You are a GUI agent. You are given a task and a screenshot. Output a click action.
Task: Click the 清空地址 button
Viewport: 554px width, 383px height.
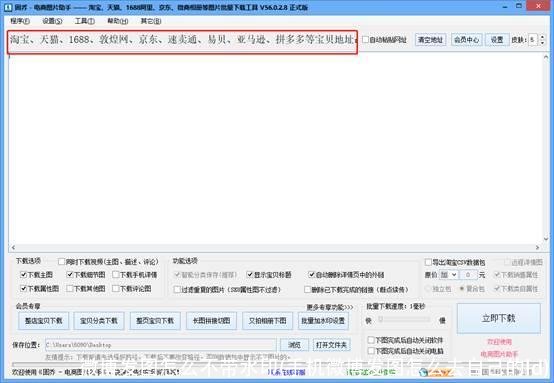(x=430, y=40)
